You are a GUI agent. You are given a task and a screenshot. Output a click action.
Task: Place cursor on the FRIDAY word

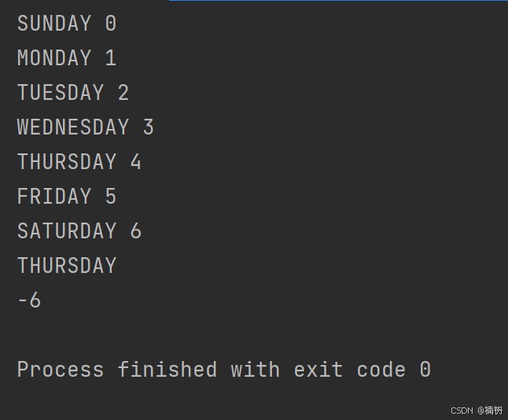tap(53, 197)
